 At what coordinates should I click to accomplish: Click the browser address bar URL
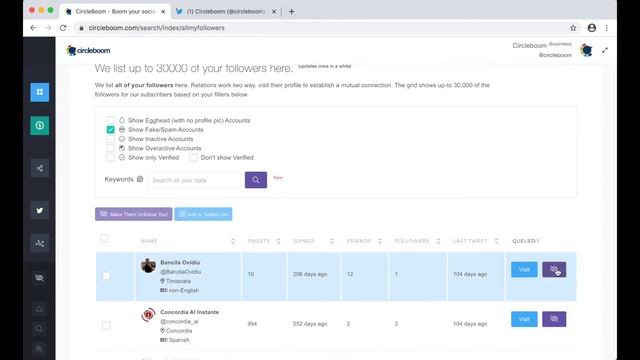(156, 28)
